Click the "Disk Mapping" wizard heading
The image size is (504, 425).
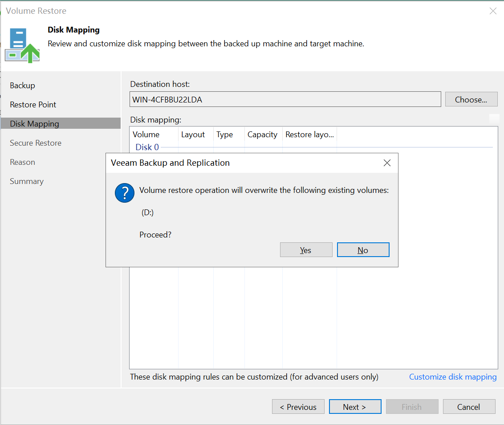point(73,30)
